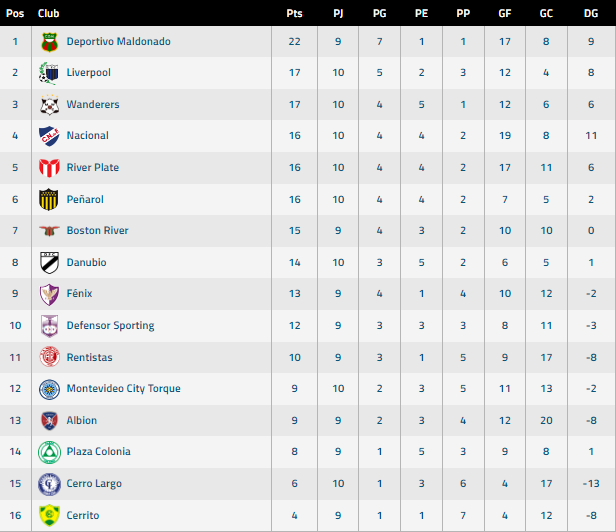
Task: Click the Cerrito club logo
Action: click(x=48, y=515)
